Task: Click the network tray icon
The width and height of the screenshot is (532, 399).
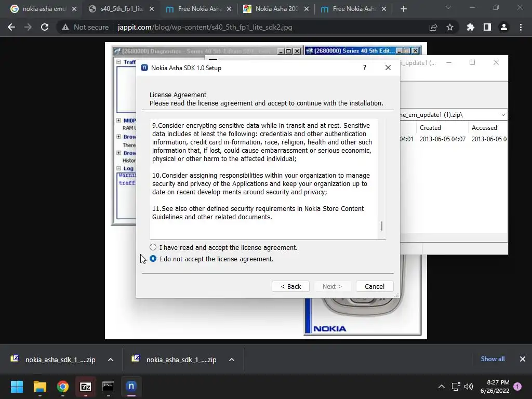Action: point(456,387)
